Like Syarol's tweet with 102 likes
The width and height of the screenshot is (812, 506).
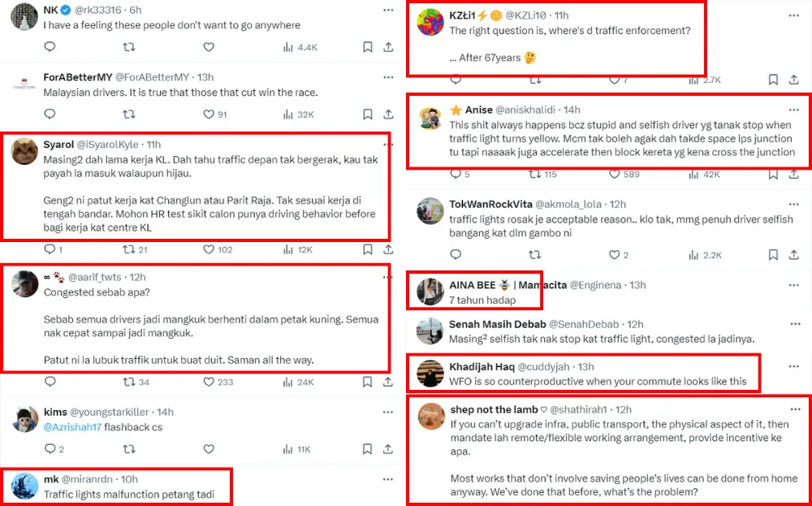pyautogui.click(x=209, y=249)
